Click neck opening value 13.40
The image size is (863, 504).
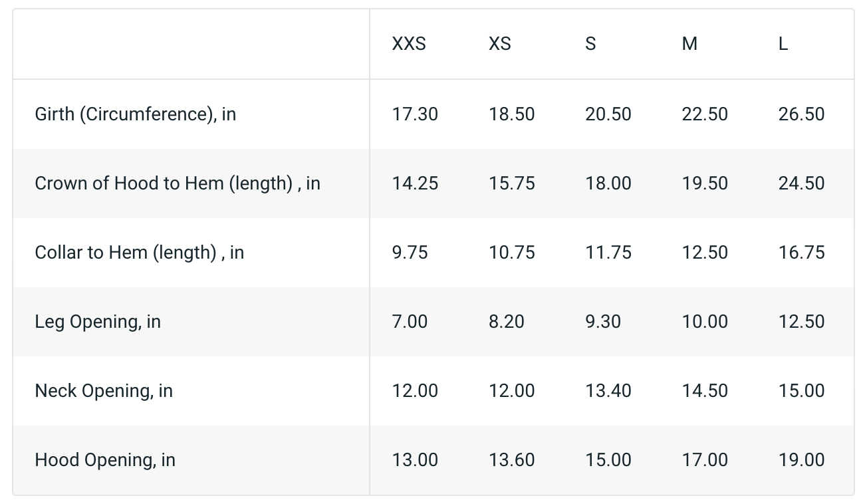pos(608,391)
